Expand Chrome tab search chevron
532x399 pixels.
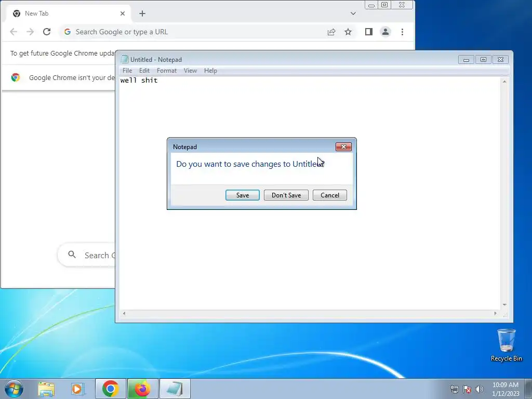pyautogui.click(x=353, y=14)
